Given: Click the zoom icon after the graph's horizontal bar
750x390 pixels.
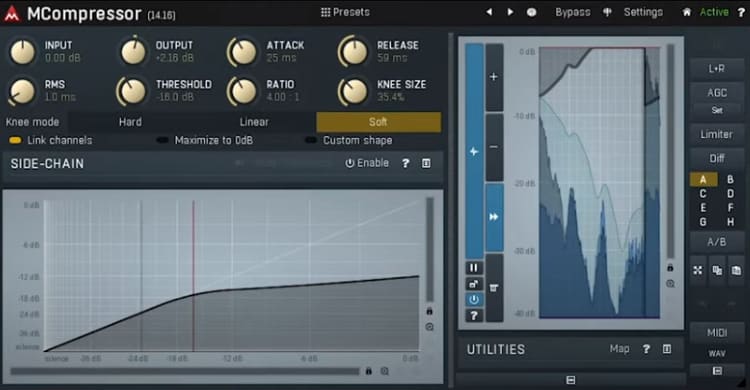Looking at the screenshot, I should [x=385, y=371].
